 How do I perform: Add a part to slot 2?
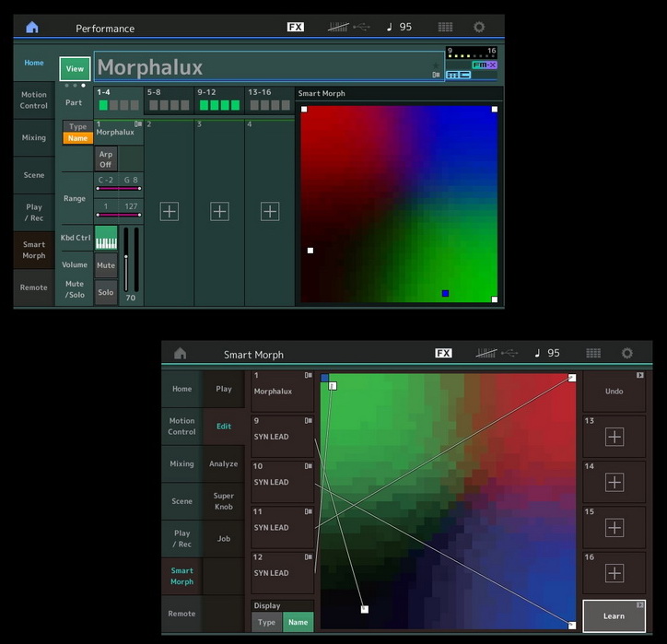point(169,211)
